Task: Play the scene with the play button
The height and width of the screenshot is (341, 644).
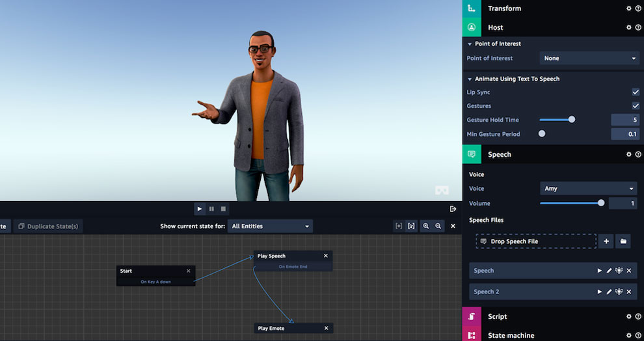Action: [200, 209]
